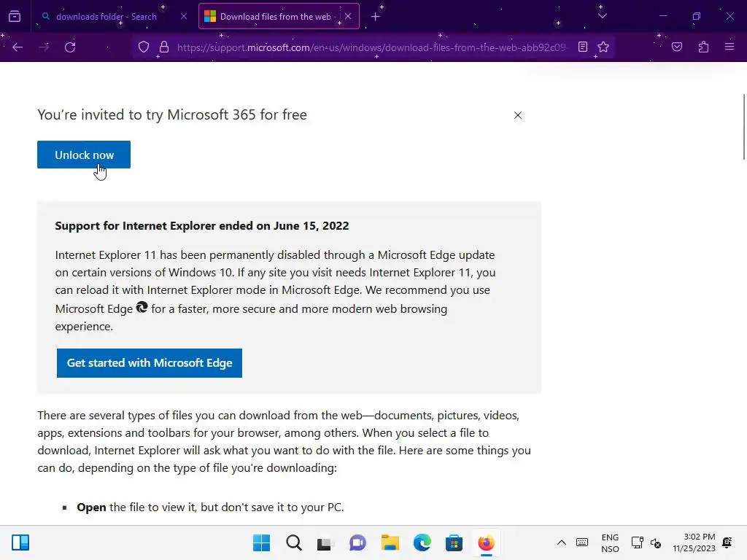
Task: Click the bold word Open in bullet
Action: pos(91,507)
